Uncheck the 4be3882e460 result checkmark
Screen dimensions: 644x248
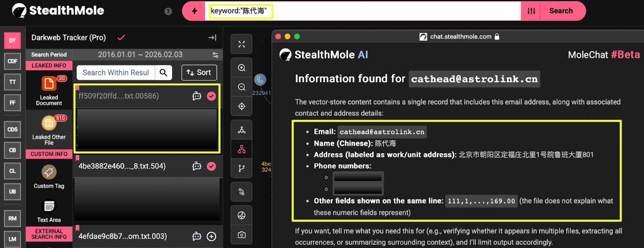[211, 166]
